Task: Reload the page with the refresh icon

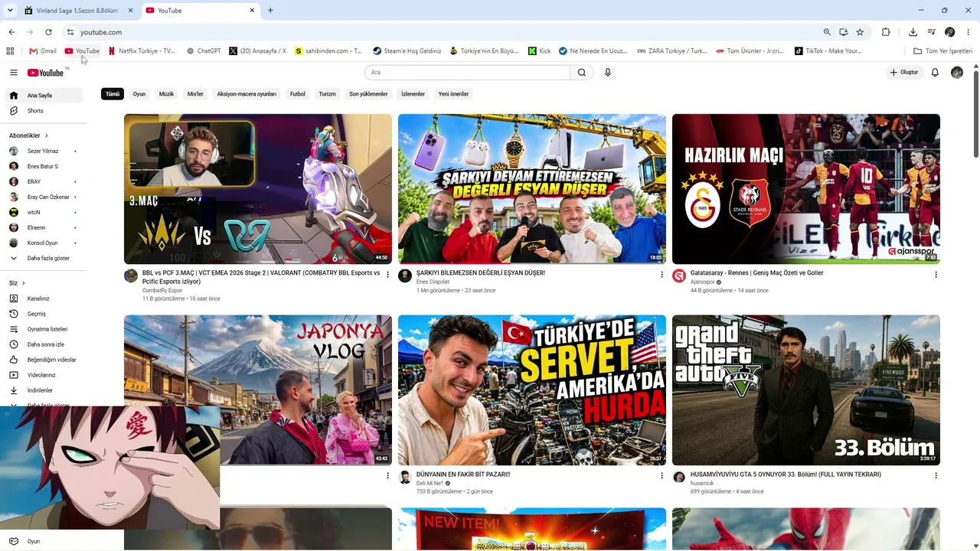Action: 48,32
